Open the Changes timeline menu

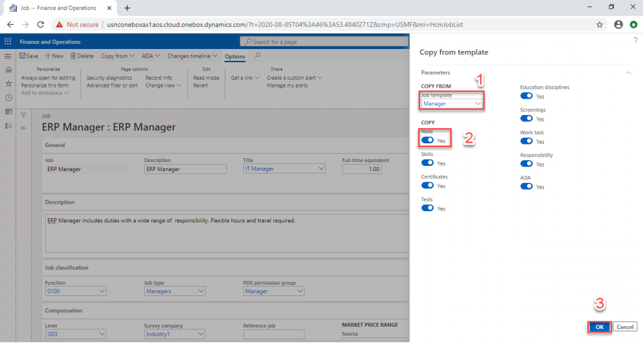(x=192, y=56)
